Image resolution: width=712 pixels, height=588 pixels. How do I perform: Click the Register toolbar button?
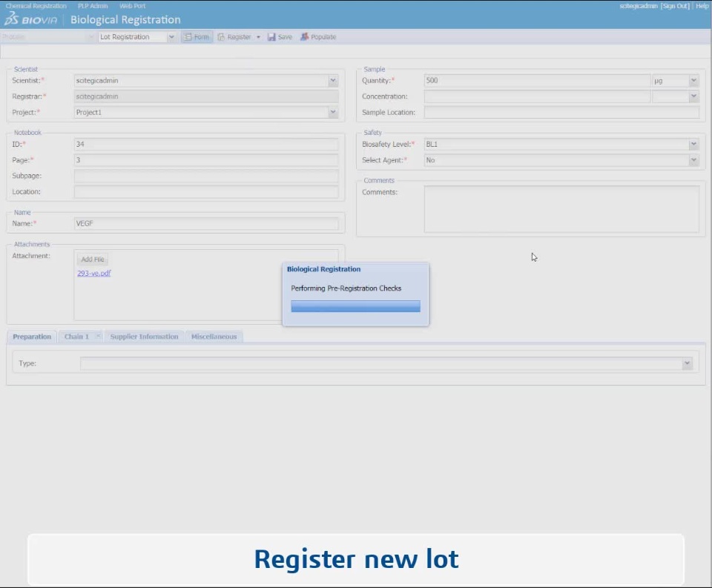(x=234, y=37)
